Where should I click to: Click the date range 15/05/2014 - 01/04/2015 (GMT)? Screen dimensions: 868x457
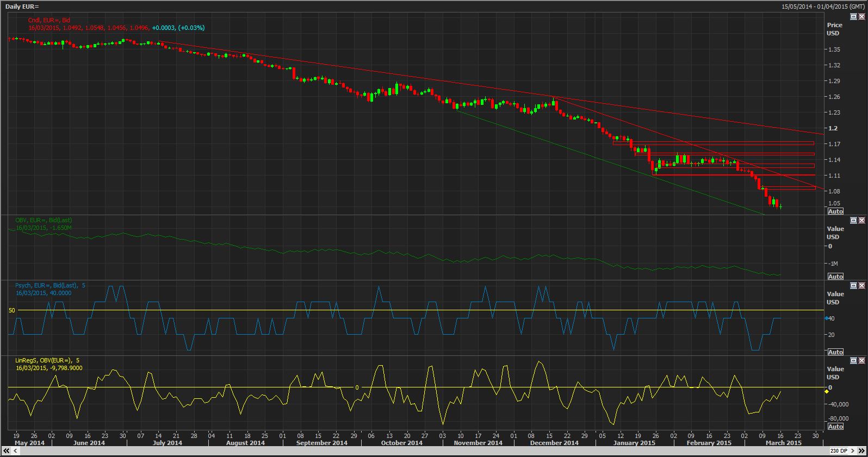pos(822,7)
